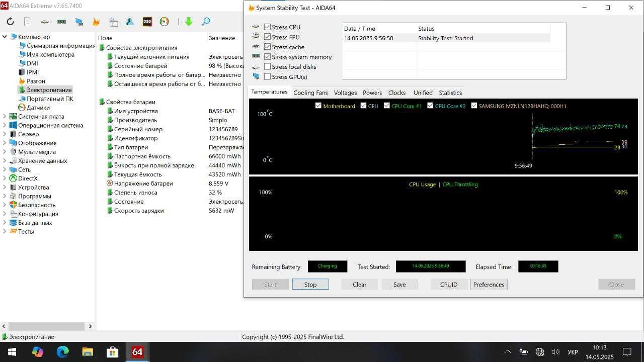Viewport: 644px width, 362px height.
Task: Click the chip-shaped icon in main toolbar
Action: tap(45, 22)
